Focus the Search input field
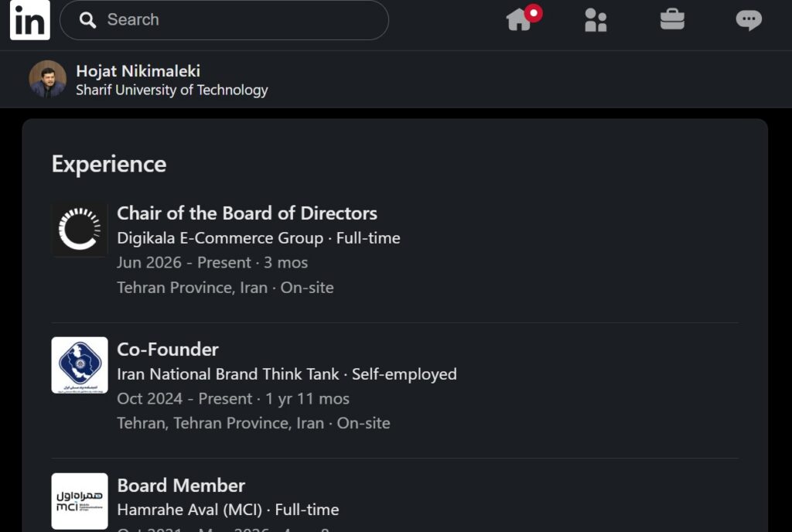The width and height of the screenshot is (792, 532). click(224, 19)
